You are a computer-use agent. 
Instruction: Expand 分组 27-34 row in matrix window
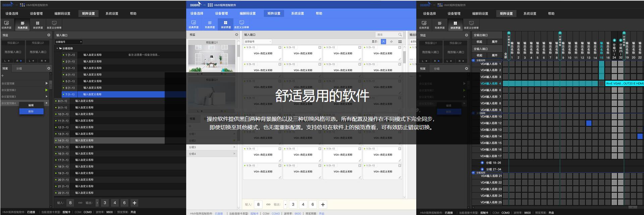(482, 169)
